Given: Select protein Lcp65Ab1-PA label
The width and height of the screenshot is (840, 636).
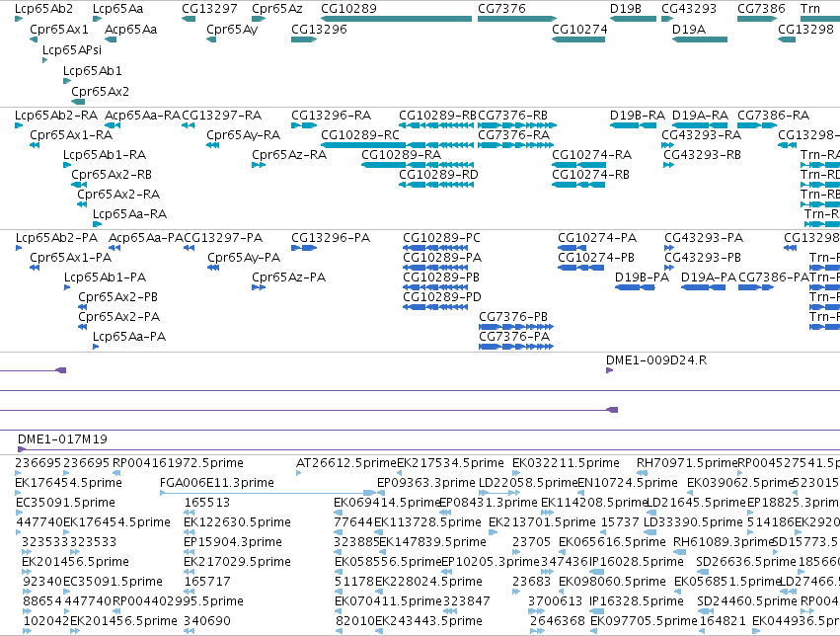Looking at the screenshot, I should click(105, 278).
